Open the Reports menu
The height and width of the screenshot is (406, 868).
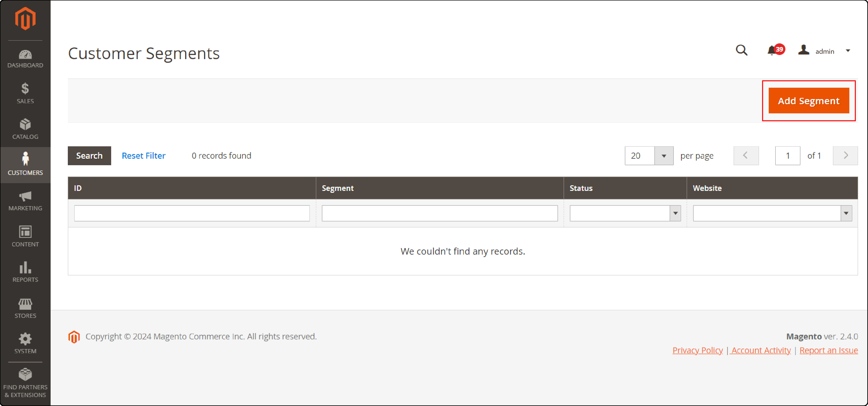[x=25, y=272]
